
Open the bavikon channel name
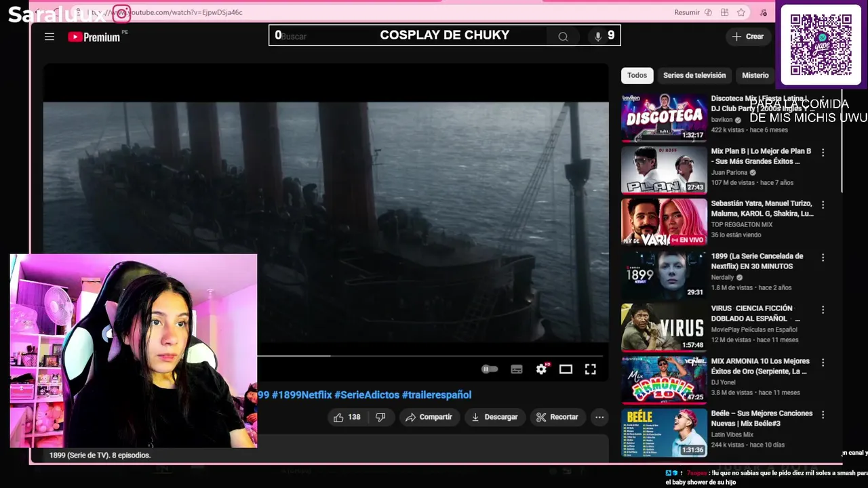[722, 120]
